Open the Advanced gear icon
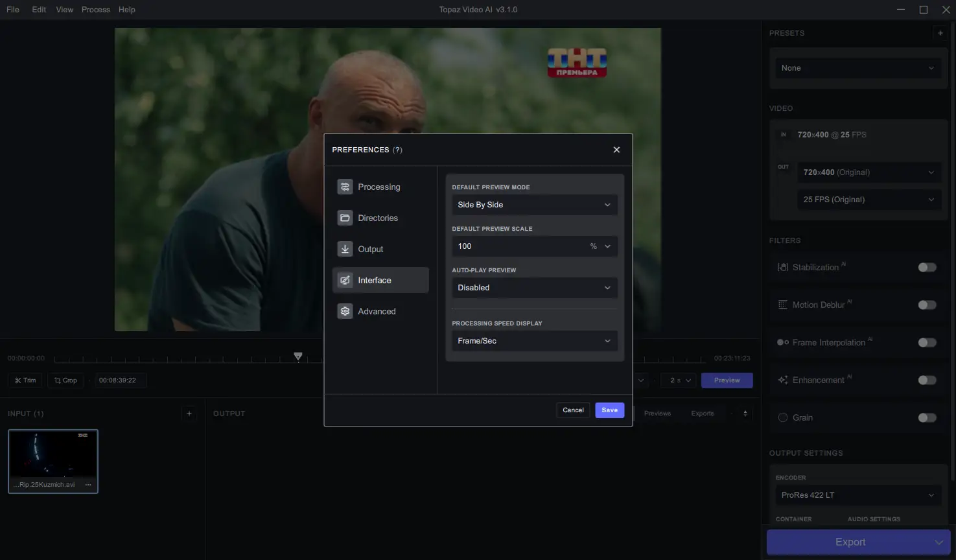956x560 pixels. click(345, 311)
